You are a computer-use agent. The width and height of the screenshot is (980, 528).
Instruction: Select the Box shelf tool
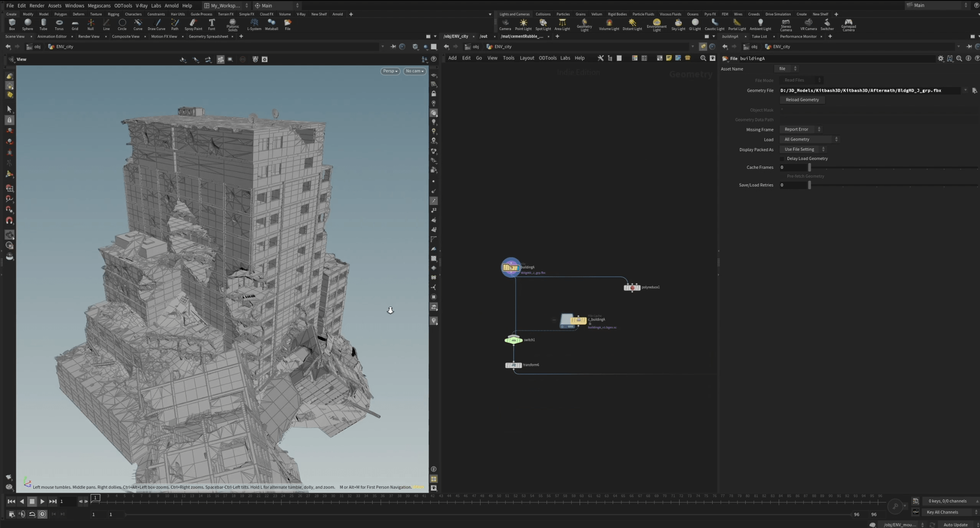12,24
